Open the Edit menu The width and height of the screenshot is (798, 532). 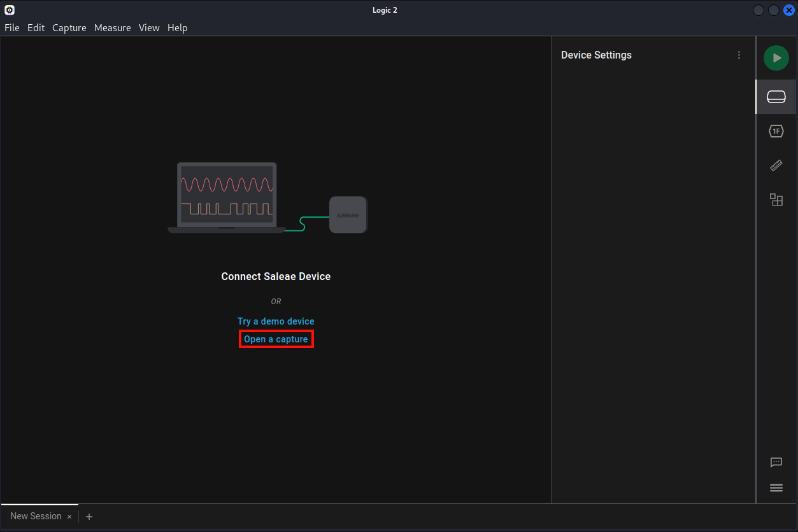36,28
